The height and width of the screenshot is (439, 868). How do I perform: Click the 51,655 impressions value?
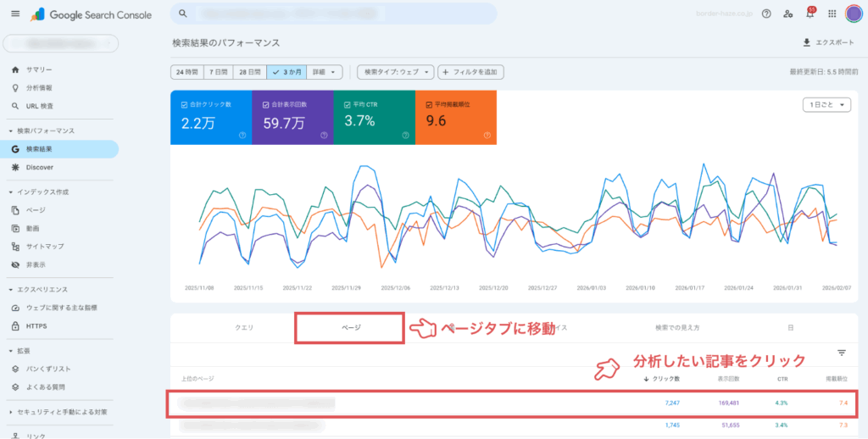[x=729, y=425]
